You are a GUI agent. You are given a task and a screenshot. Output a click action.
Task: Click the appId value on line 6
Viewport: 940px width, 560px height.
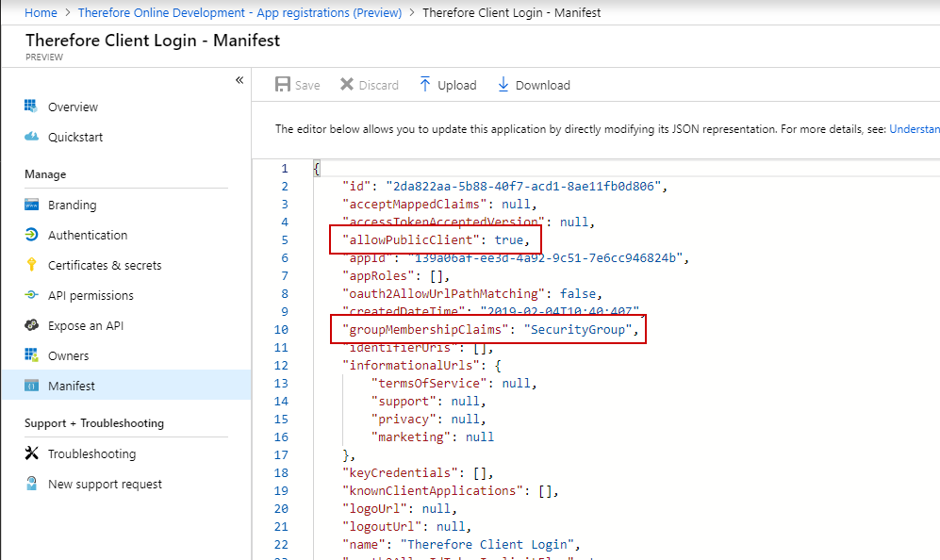(x=545, y=257)
